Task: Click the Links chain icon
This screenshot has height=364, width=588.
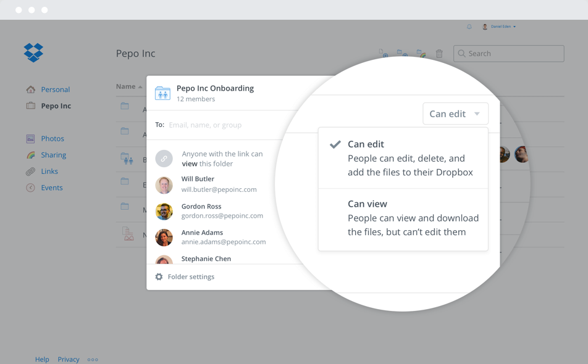Action: click(30, 172)
